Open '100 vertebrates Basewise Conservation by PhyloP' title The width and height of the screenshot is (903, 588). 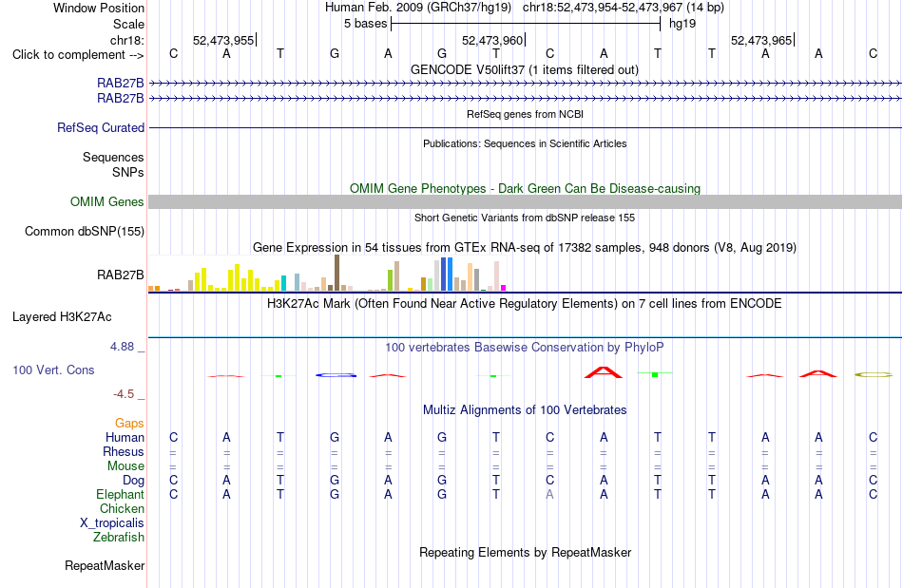[525, 347]
